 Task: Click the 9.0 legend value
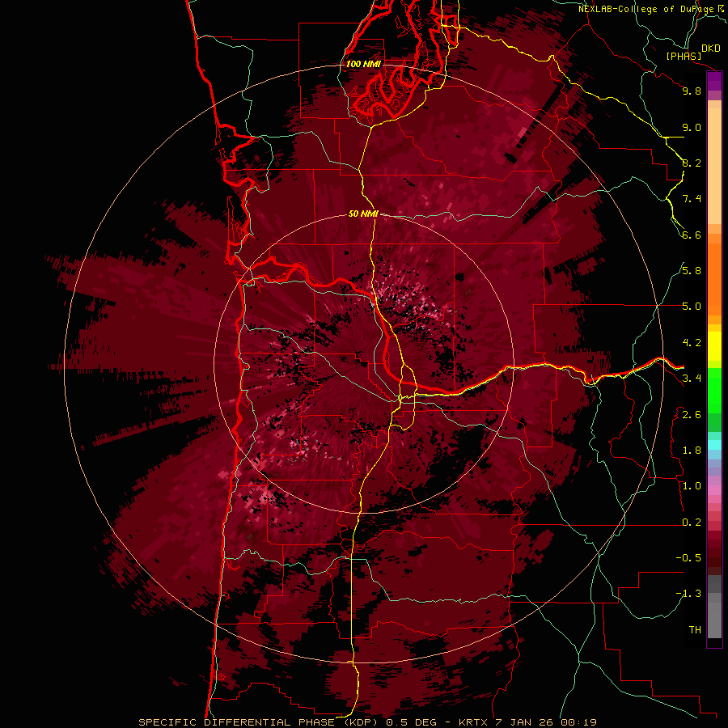(692, 127)
